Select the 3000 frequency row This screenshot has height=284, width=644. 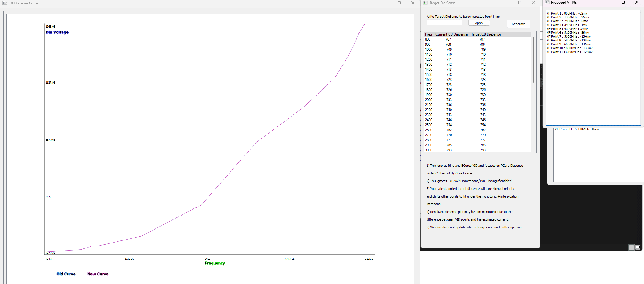click(x=478, y=150)
